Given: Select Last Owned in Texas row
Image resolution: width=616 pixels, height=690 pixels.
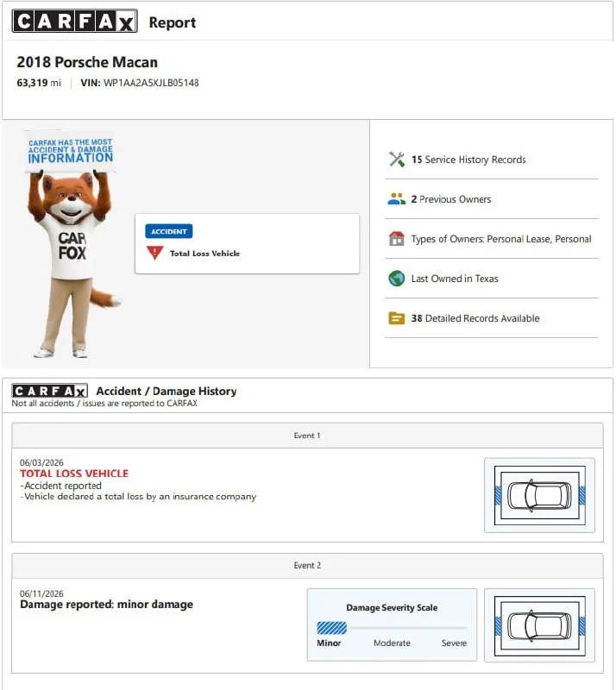Looking at the screenshot, I should (492, 279).
